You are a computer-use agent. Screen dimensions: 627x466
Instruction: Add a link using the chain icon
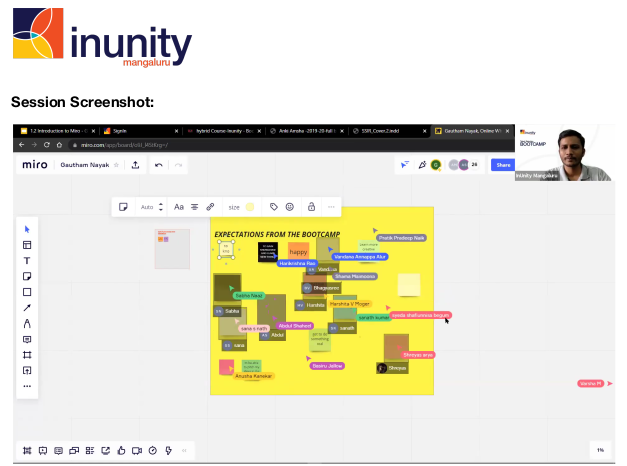pyautogui.click(x=210, y=207)
